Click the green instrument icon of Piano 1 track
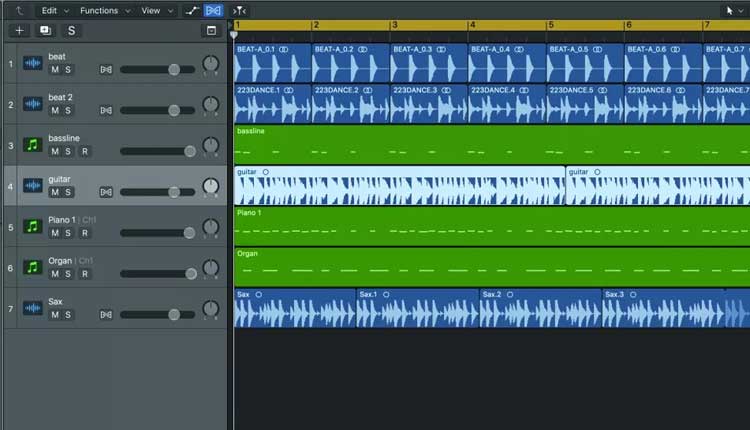This screenshot has width=750, height=430. pos(33,226)
